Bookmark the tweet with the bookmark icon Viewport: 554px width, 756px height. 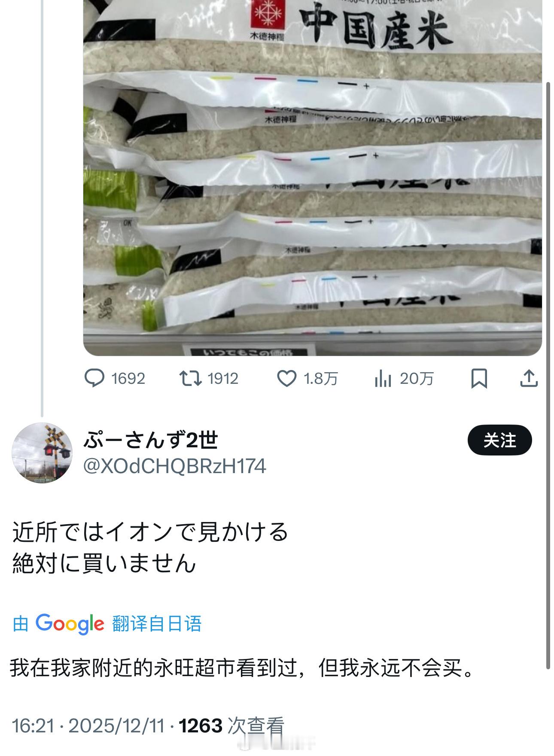click(479, 379)
